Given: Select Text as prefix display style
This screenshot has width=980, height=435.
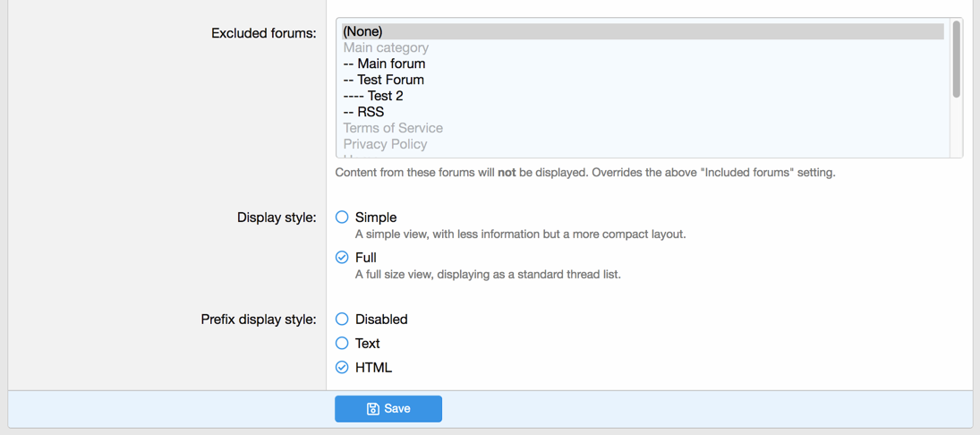Looking at the screenshot, I should (x=342, y=344).
